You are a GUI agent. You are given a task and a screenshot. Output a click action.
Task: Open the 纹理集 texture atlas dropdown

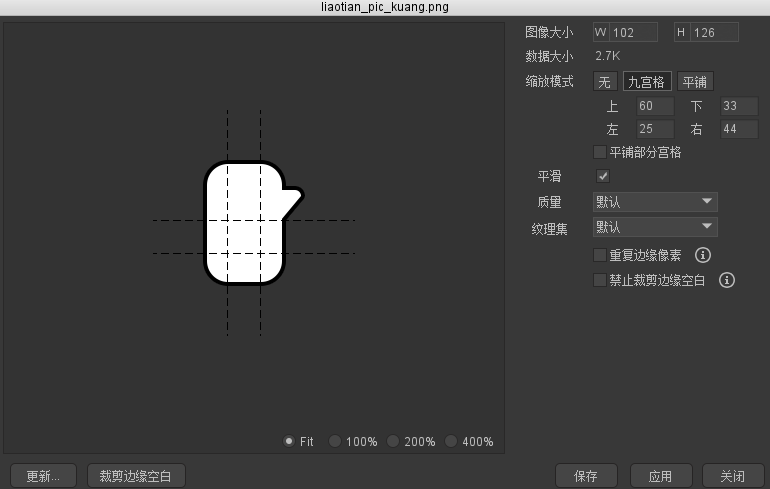tap(655, 227)
